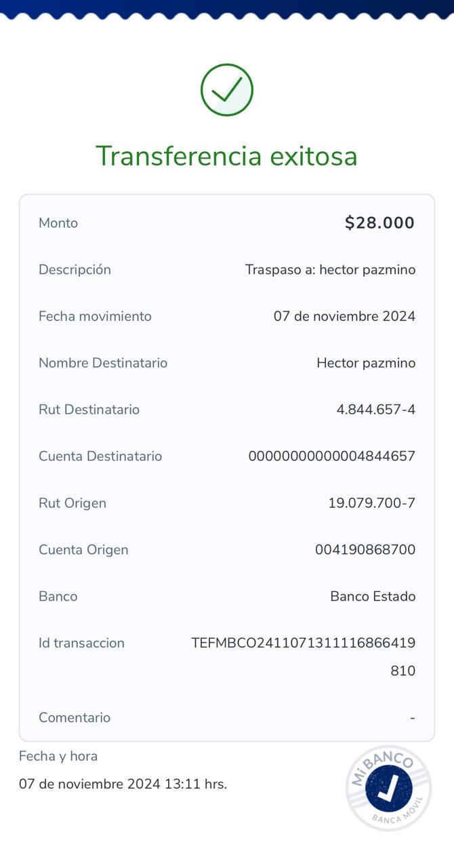The width and height of the screenshot is (454, 868).
Task: Click the Rut Origen value 19.079.700-7
Action: pos(371,503)
